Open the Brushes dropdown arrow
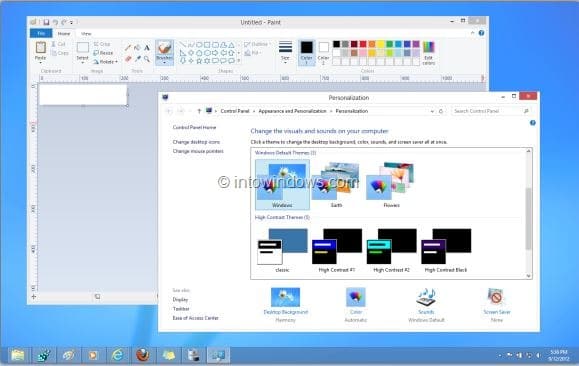The width and height of the screenshot is (579, 366). point(164,63)
